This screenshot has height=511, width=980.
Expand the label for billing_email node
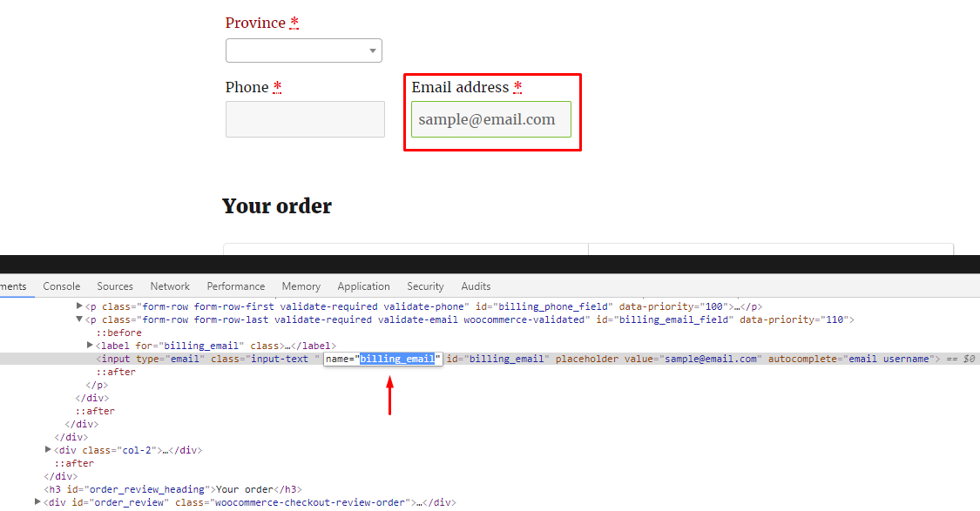[x=90, y=345]
